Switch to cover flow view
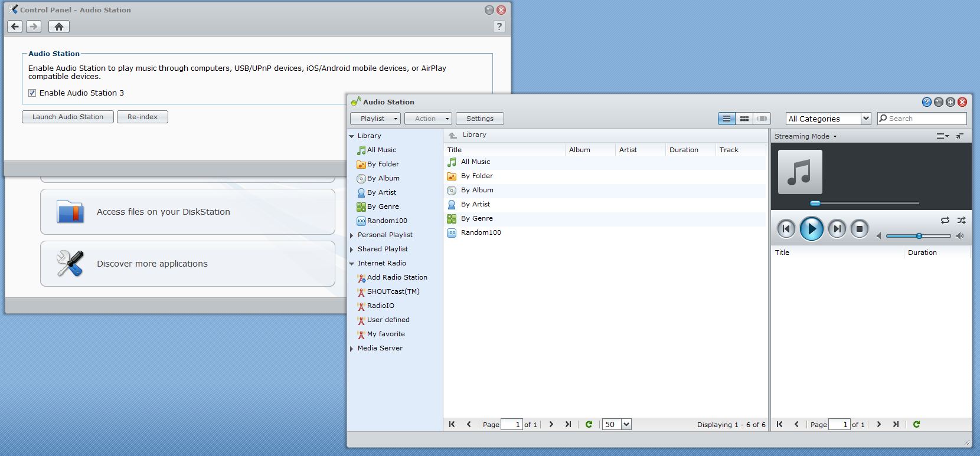 coord(762,119)
